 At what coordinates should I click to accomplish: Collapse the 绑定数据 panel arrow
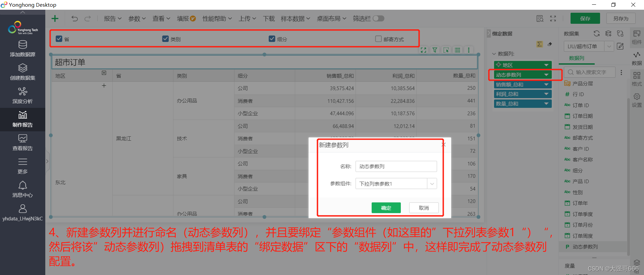(489, 33)
